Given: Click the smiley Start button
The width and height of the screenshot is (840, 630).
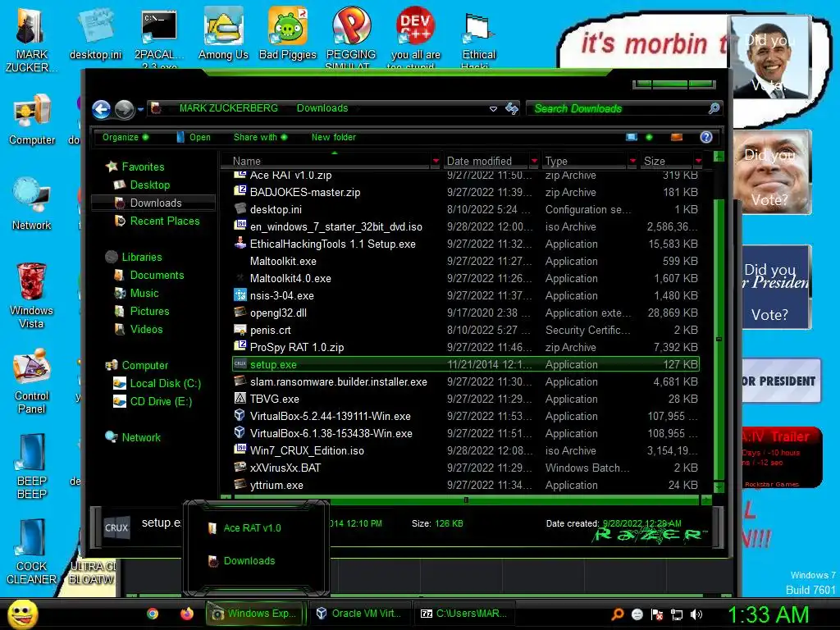Looking at the screenshot, I should tap(22, 614).
